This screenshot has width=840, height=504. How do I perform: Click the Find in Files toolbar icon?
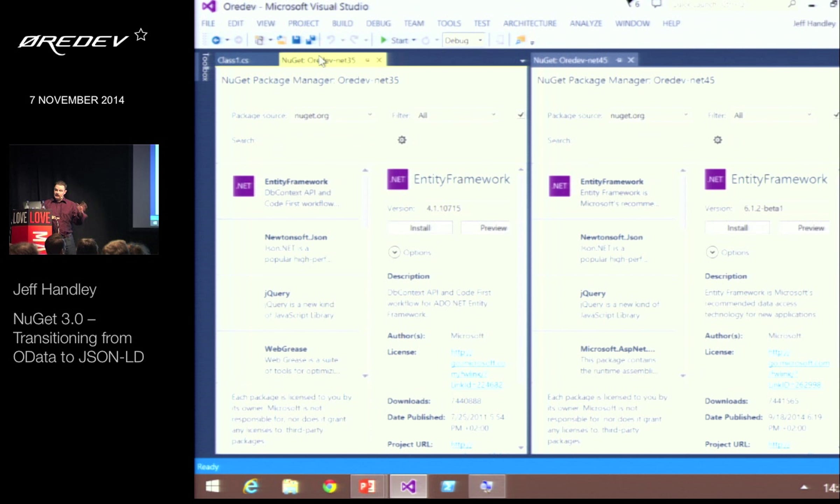point(520,40)
